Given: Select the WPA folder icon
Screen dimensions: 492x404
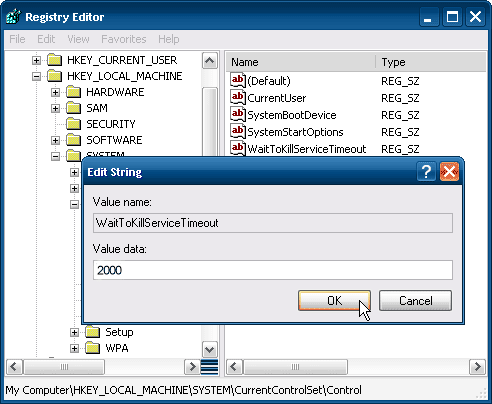Looking at the screenshot, I should (x=92, y=348).
